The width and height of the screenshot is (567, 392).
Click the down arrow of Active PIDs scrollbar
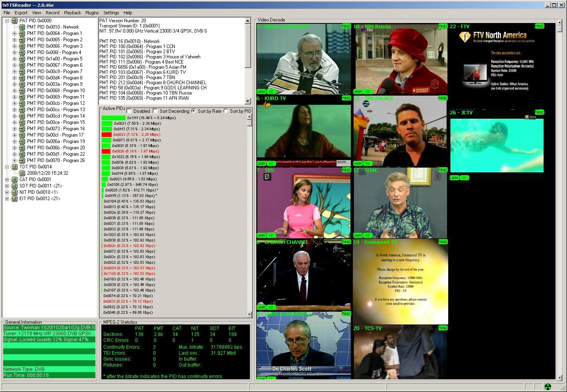point(250,314)
